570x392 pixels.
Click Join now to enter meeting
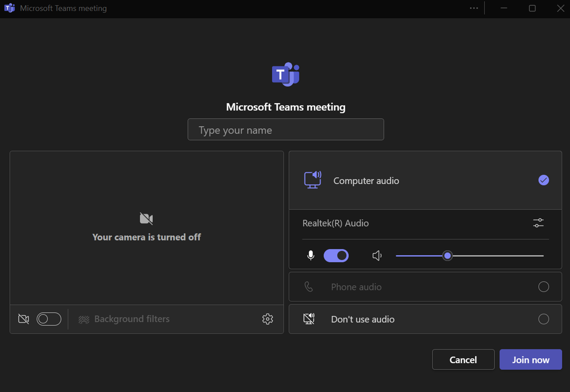click(530, 359)
